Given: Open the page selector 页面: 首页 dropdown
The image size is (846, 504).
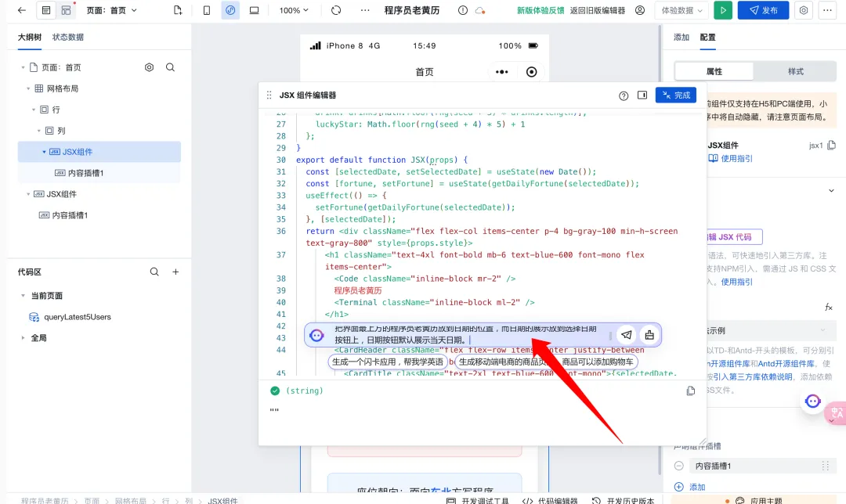Looking at the screenshot, I should point(112,10).
